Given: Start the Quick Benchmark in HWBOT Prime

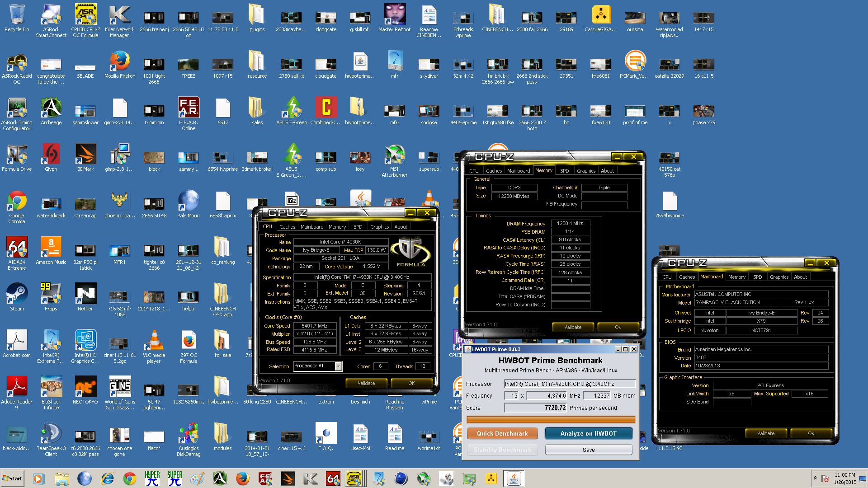Looking at the screenshot, I should coord(502,433).
